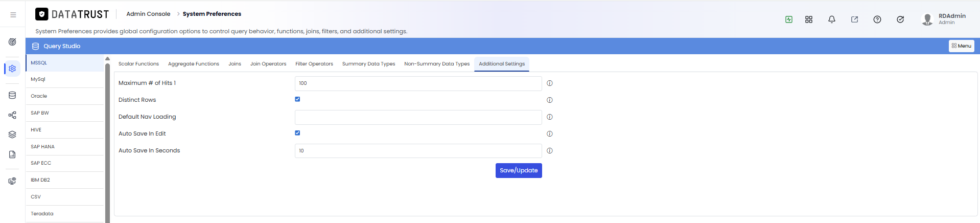980x223 pixels.
Task: Select HIVE in database list
Action: pyautogui.click(x=65, y=130)
